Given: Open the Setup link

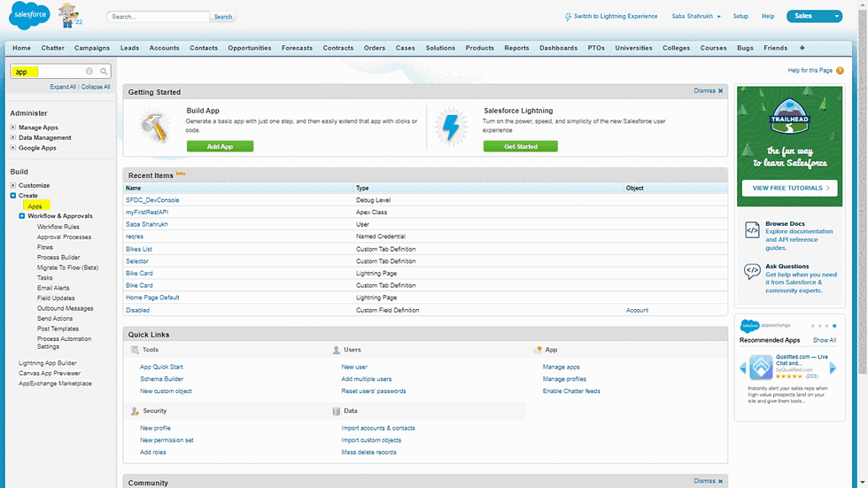Looking at the screenshot, I should (740, 17).
